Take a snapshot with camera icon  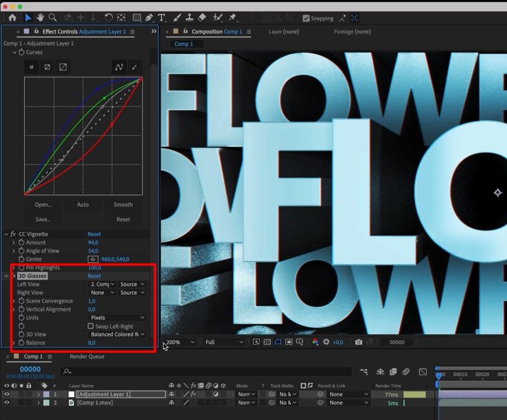pyautogui.click(x=359, y=342)
